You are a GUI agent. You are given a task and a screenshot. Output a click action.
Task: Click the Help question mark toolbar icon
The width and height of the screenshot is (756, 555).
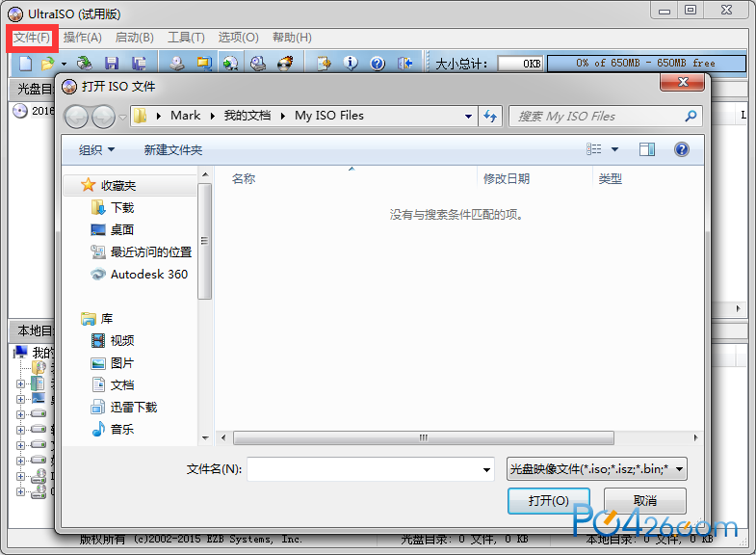[x=378, y=64]
